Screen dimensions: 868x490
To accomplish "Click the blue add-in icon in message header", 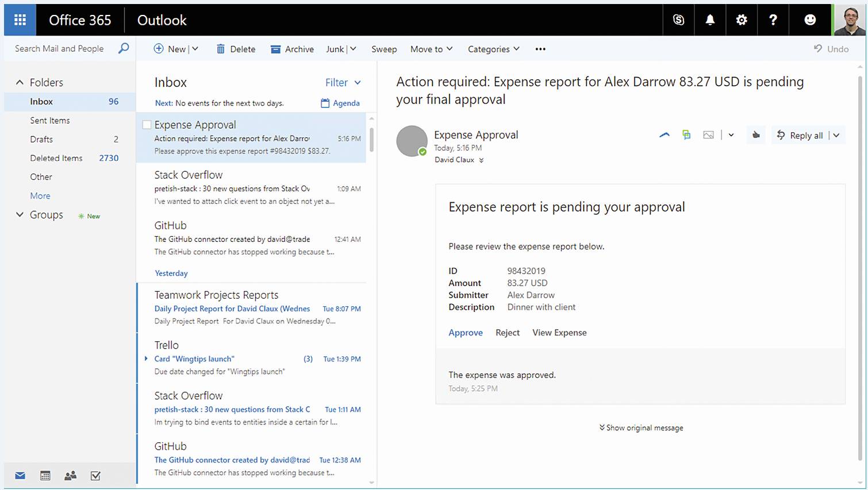I will (x=665, y=135).
